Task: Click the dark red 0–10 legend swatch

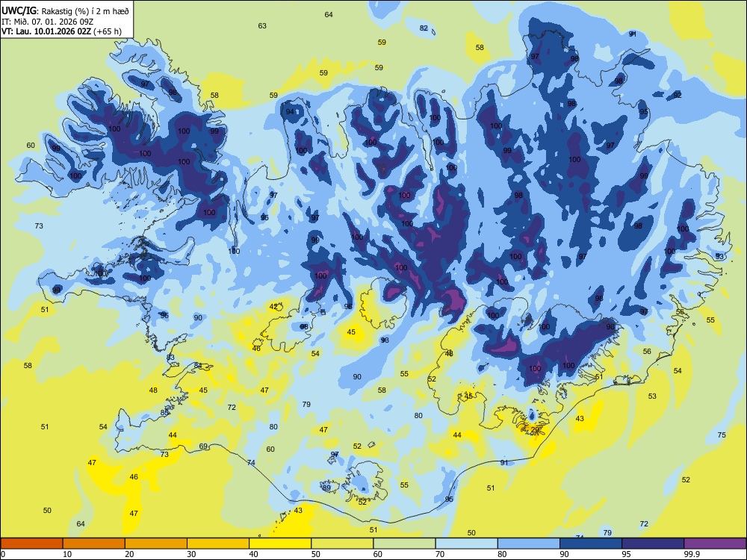Action: (32, 544)
